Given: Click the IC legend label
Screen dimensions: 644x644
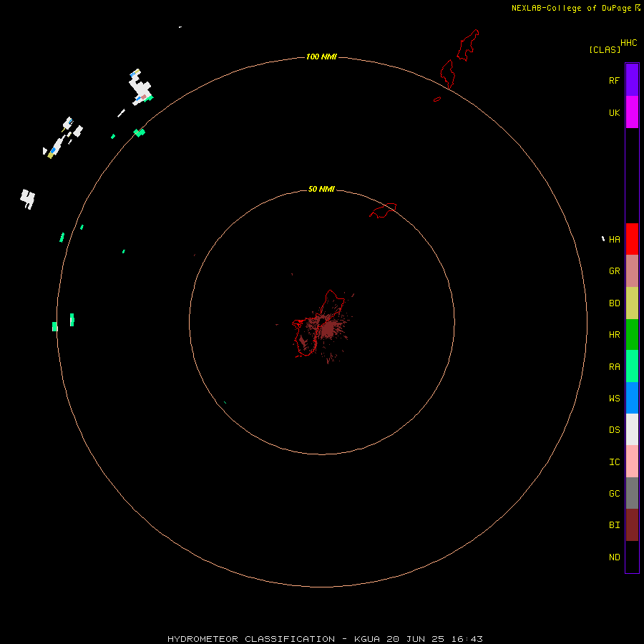Looking at the screenshot, I should (x=614, y=462).
